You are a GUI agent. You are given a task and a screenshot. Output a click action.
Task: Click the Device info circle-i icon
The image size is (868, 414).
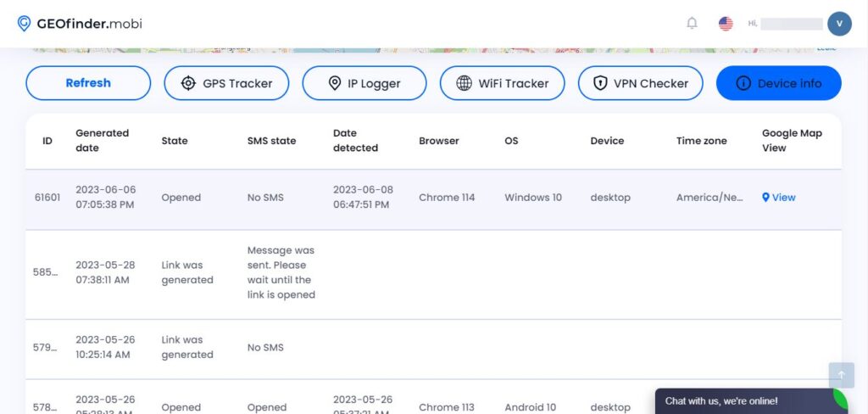743,83
